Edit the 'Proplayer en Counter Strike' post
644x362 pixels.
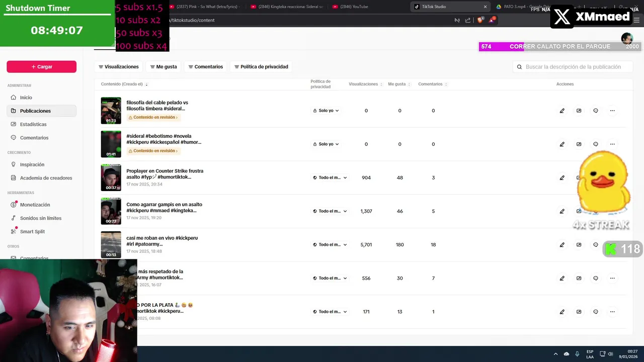point(562,177)
